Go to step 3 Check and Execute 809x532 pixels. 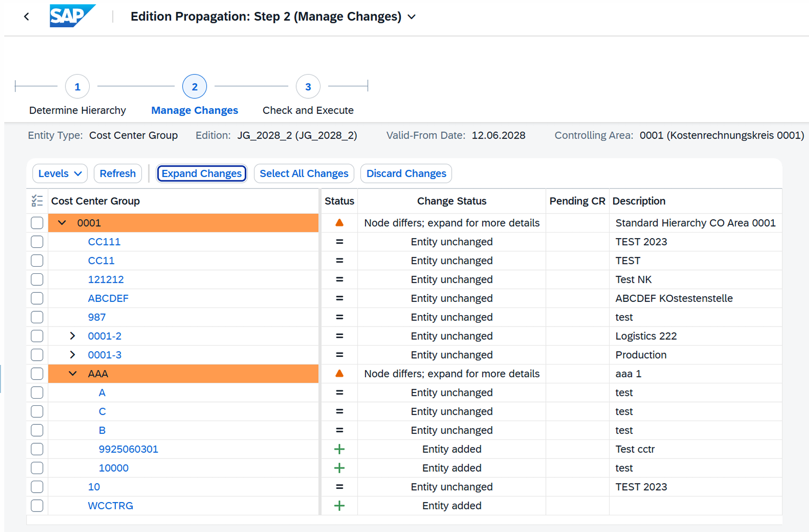[308, 87]
